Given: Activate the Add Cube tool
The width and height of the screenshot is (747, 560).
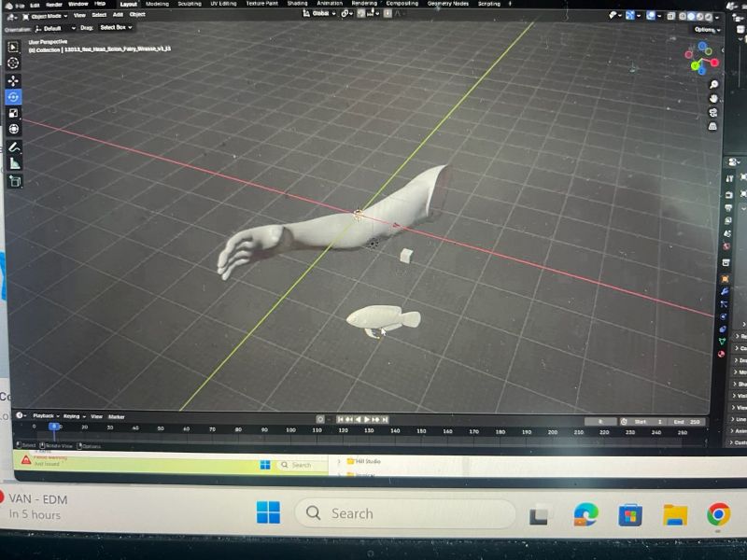Looking at the screenshot, I should click(x=15, y=181).
